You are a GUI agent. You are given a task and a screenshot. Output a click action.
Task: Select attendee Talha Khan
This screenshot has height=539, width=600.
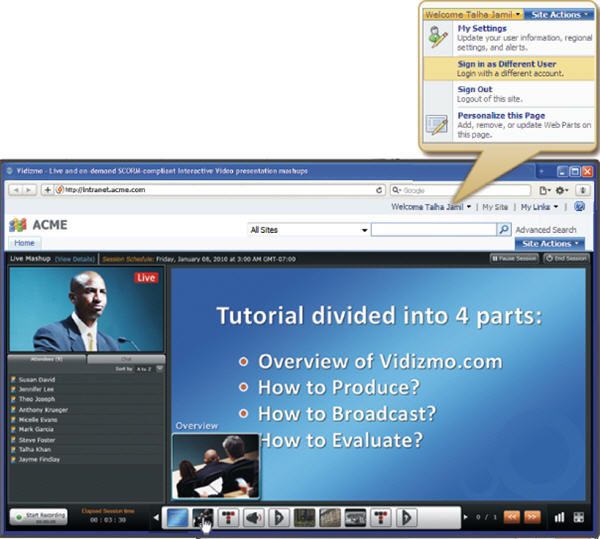coord(35,449)
